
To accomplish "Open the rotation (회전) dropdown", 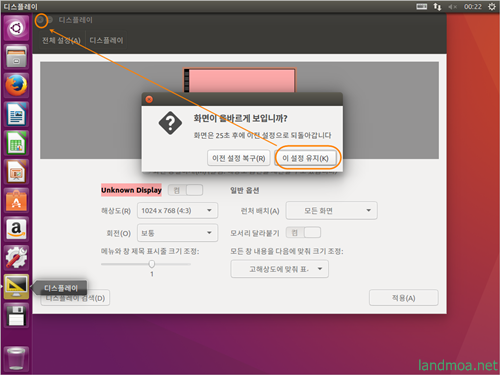I will (x=177, y=233).
